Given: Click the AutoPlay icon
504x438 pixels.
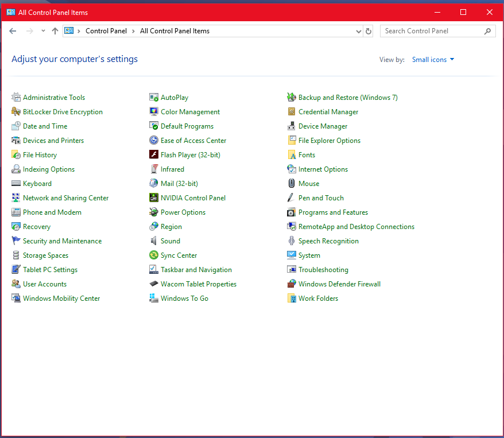Looking at the screenshot, I should tap(154, 97).
